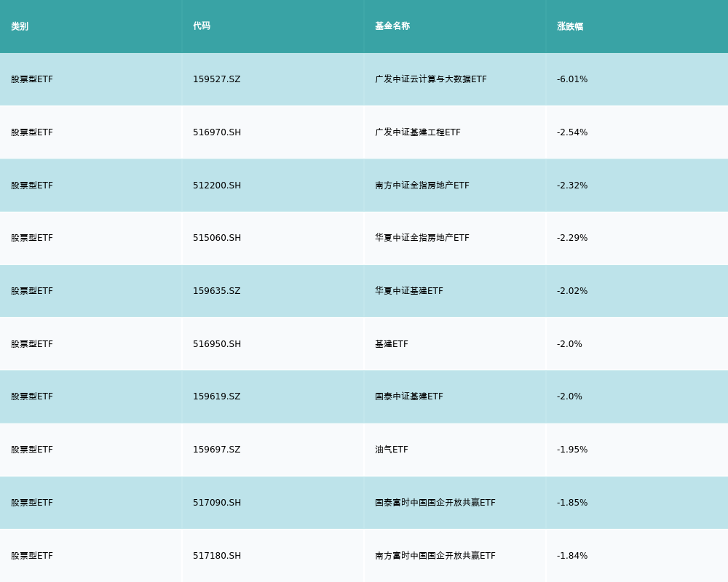
Task: Open 广发中证云计算与大数据ETF fund name
Action: (x=430, y=79)
